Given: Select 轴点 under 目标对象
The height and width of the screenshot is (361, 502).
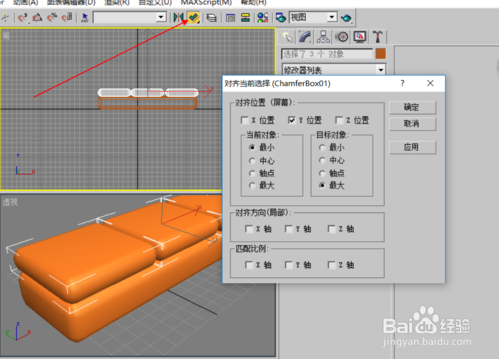Looking at the screenshot, I should (x=322, y=173).
